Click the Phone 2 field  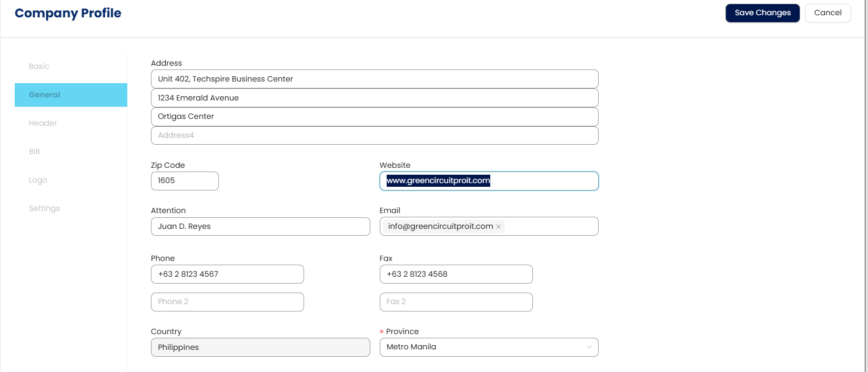[x=227, y=302]
